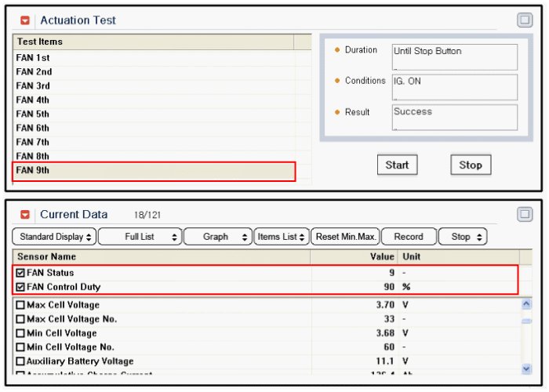This screenshot has height=392, width=549.
Task: Collapse the Current Data panel red arrow icon
Action: [25, 215]
